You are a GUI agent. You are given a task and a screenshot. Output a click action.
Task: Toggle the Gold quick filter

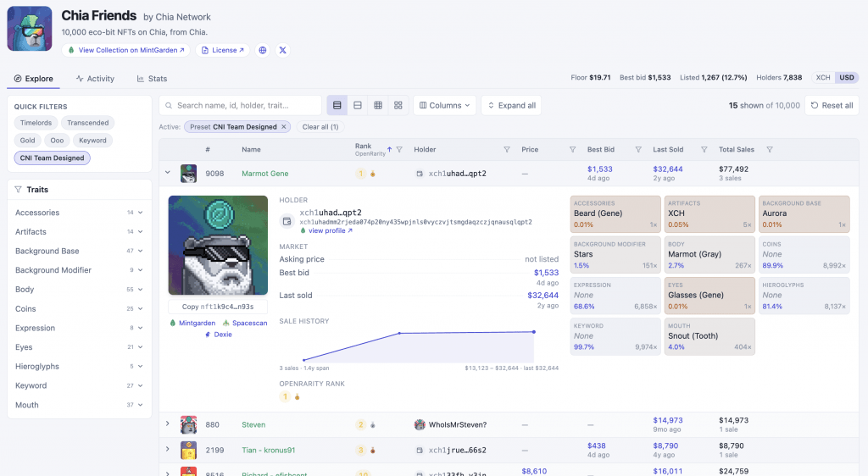point(28,141)
